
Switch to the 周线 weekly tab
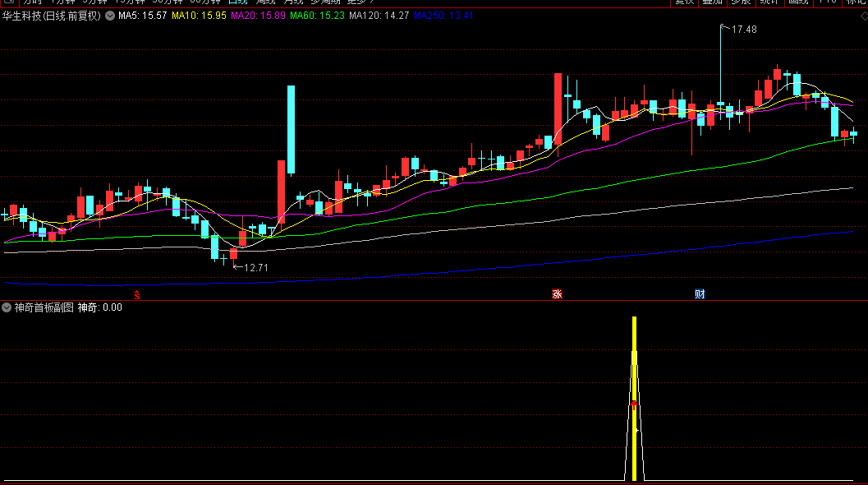pyautogui.click(x=266, y=2)
